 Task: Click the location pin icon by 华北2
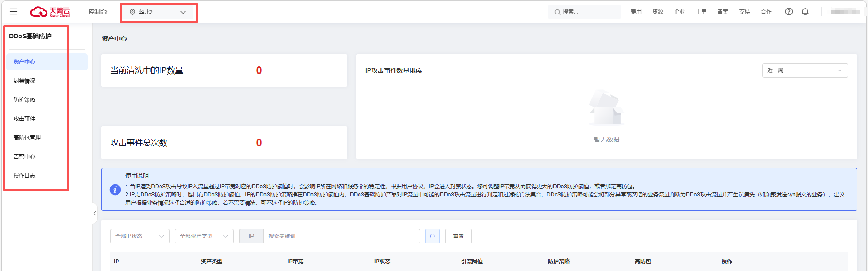pos(132,12)
